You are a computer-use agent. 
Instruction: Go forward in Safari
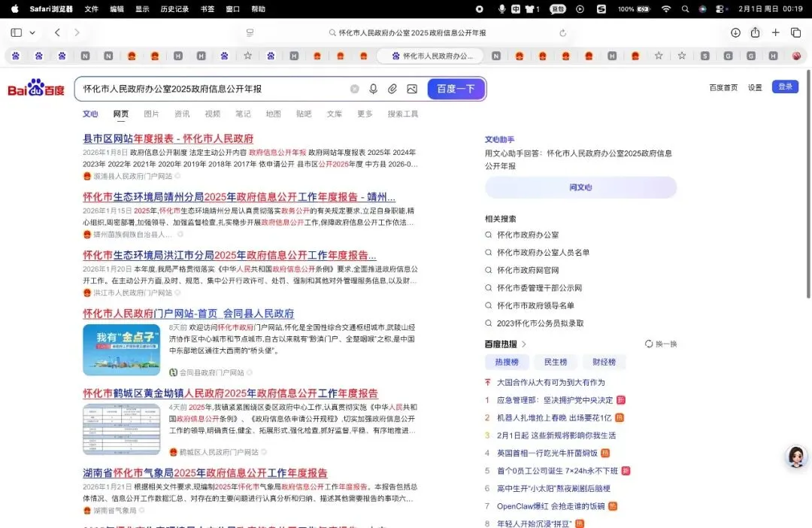pyautogui.click(x=77, y=32)
